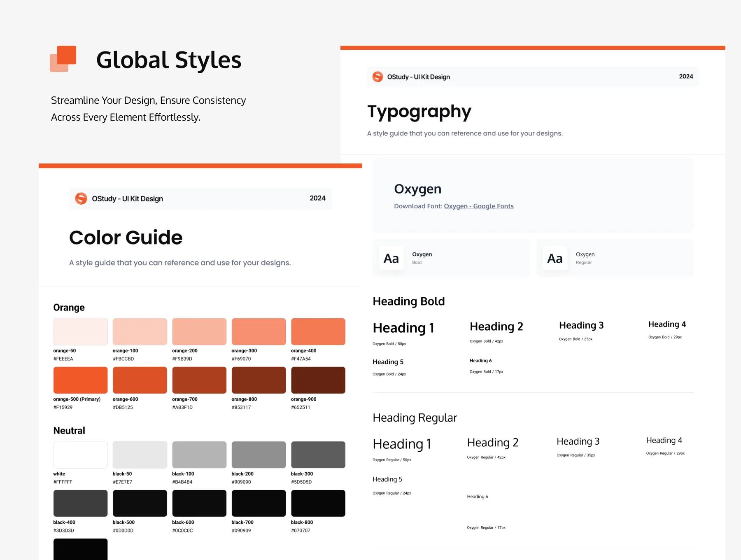Click OStudy - UI Kit Design in Color Guide header
The height and width of the screenshot is (560, 741).
[x=128, y=199]
